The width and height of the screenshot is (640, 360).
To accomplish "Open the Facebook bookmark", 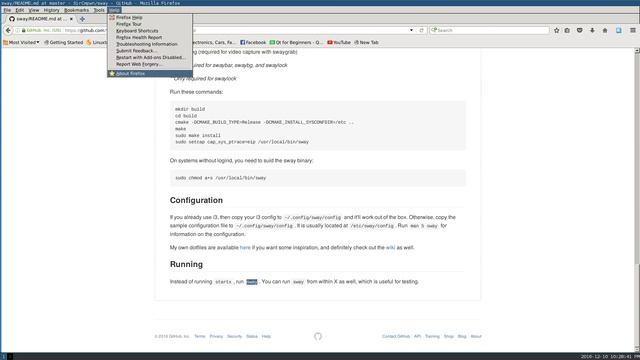I will point(253,42).
